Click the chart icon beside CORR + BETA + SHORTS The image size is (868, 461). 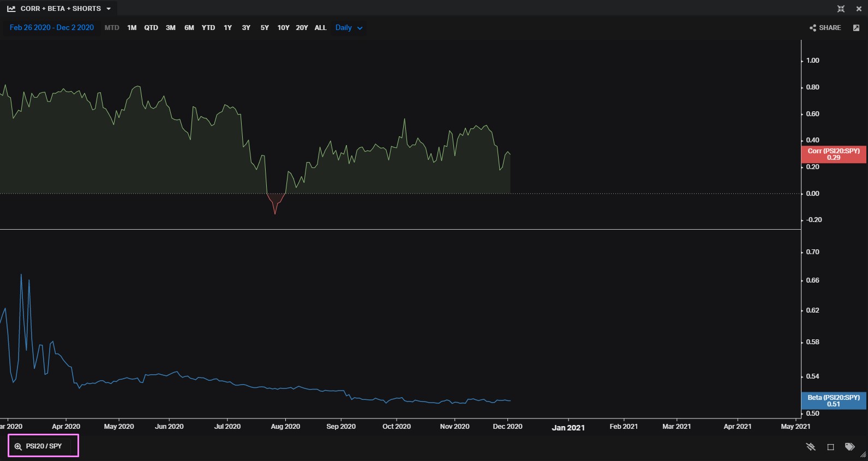point(11,9)
